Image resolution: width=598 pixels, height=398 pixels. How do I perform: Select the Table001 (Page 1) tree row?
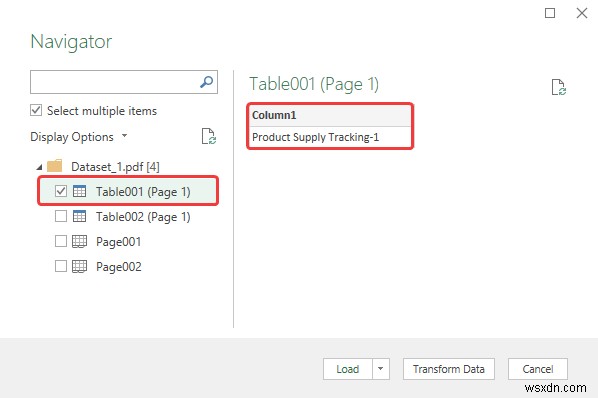click(128, 191)
